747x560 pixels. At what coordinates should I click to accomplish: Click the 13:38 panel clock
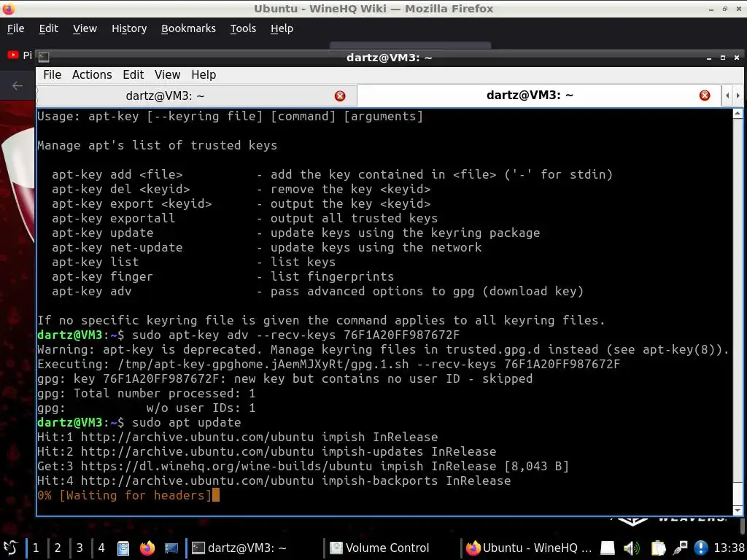click(729, 548)
